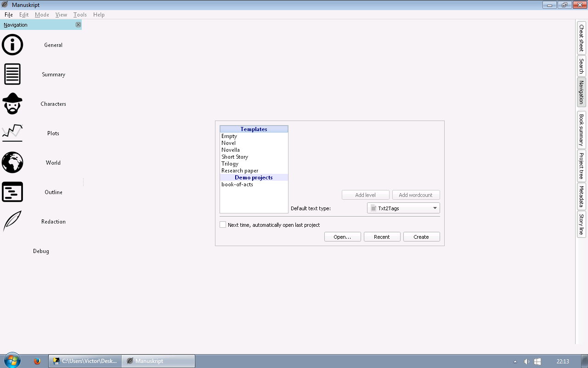Click the Manuskript title bar feather icon

pos(5,5)
